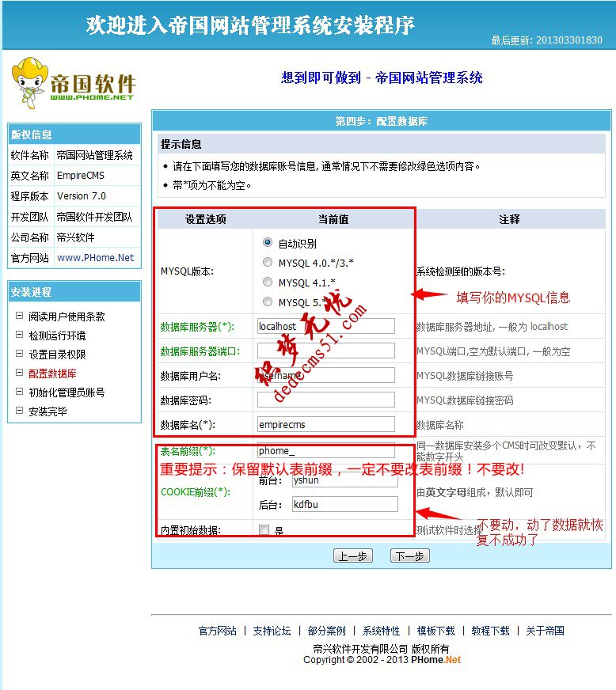Click the 安装进程 panel header
The width and height of the screenshot is (616, 690).
point(74,292)
